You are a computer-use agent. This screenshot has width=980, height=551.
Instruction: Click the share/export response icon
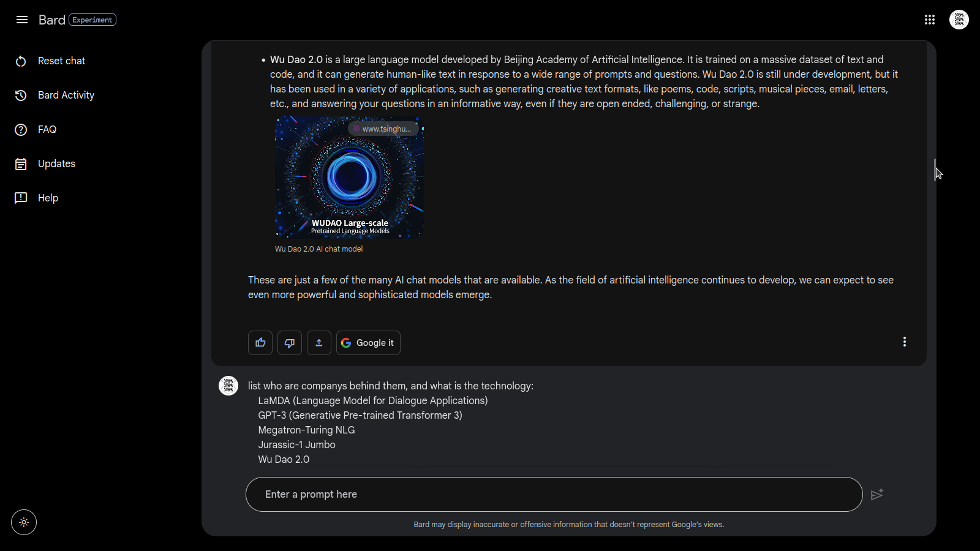(x=319, y=343)
